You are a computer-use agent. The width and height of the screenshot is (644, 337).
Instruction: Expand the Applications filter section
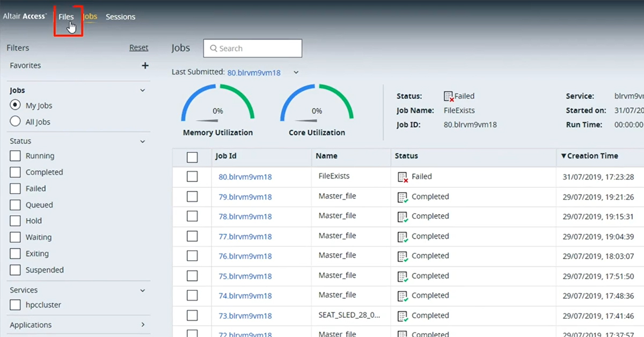(143, 325)
